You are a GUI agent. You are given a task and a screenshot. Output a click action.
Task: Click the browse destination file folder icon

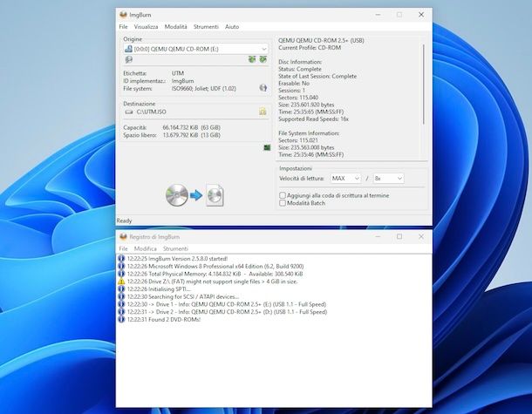263,112
